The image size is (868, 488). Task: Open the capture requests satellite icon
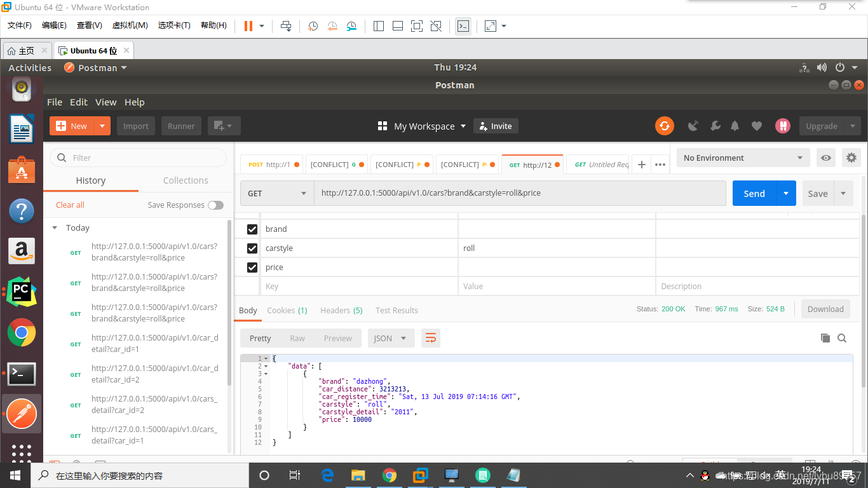point(693,126)
